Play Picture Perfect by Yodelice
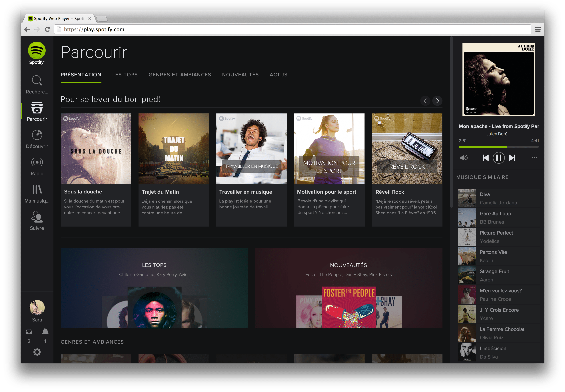 pyautogui.click(x=498, y=237)
